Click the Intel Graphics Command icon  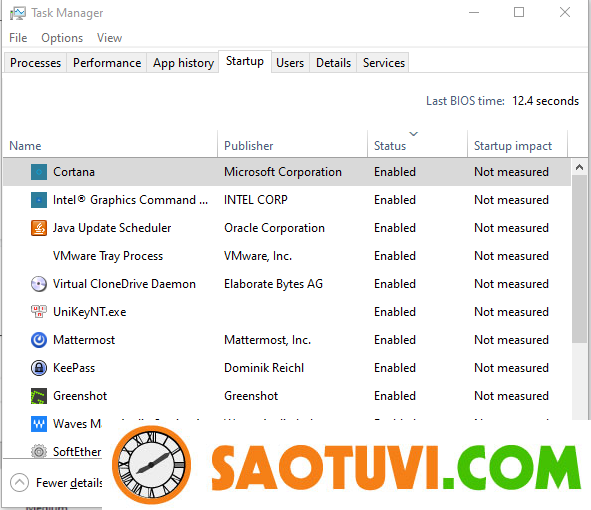[39, 200]
